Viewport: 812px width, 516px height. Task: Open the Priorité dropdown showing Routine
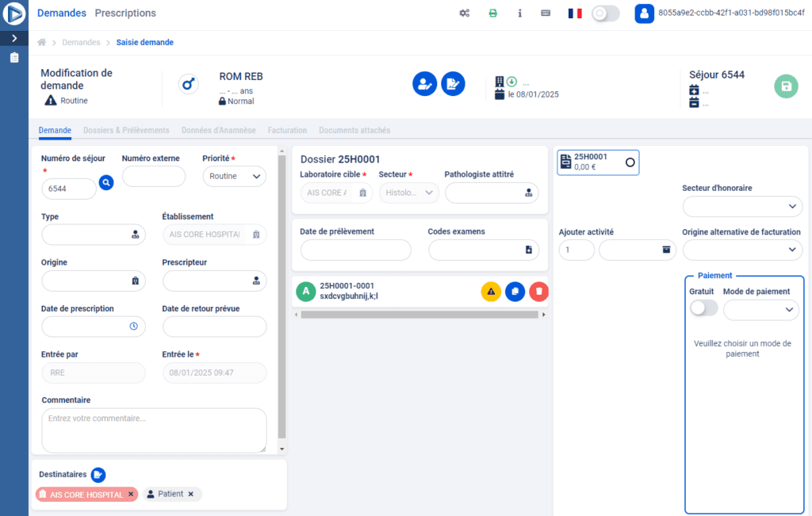pyautogui.click(x=234, y=176)
